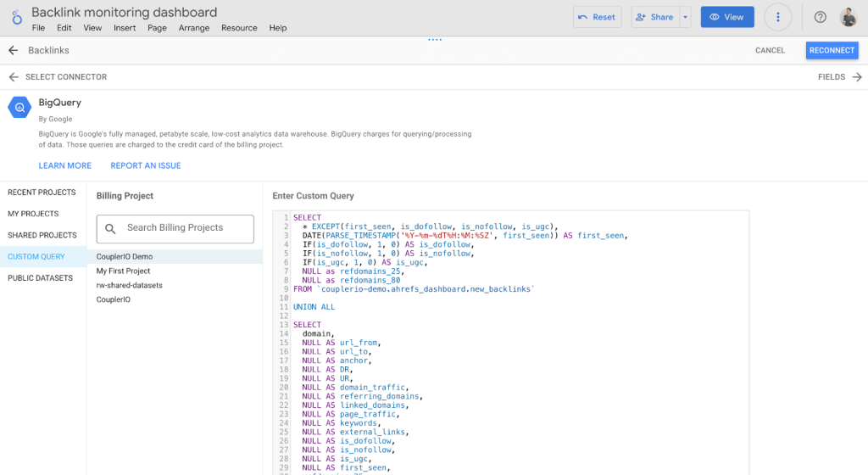Click the UNION ALL line in query

point(314,307)
